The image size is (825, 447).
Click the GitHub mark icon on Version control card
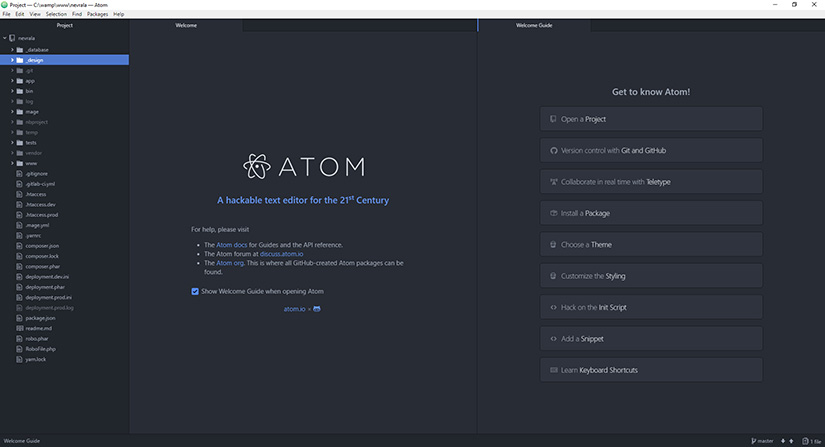click(x=554, y=150)
